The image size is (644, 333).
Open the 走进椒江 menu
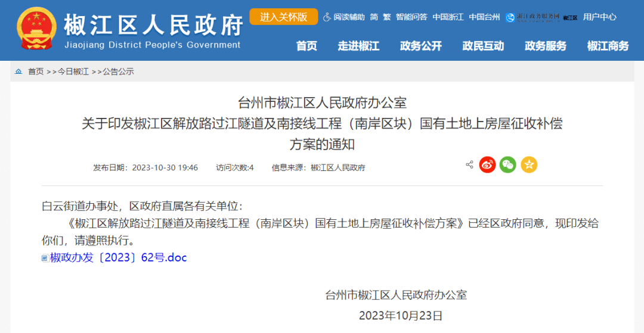[358, 46]
